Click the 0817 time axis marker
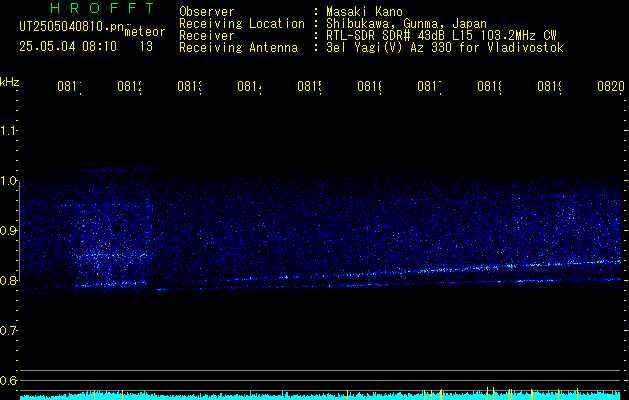Viewport: 629px width, 400px height. pyautogui.click(x=429, y=87)
